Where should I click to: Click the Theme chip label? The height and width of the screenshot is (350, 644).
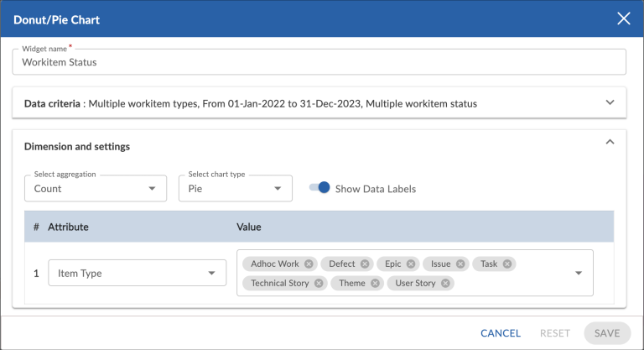coord(352,283)
